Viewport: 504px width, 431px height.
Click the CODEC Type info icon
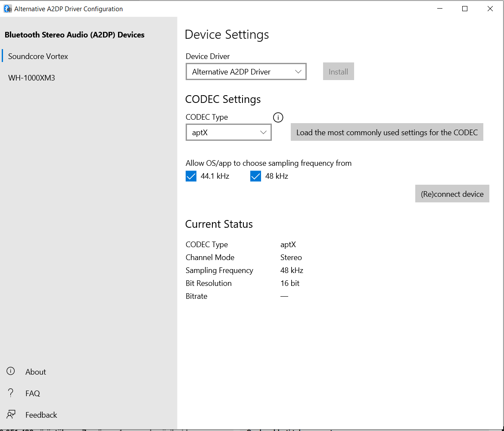point(278,118)
